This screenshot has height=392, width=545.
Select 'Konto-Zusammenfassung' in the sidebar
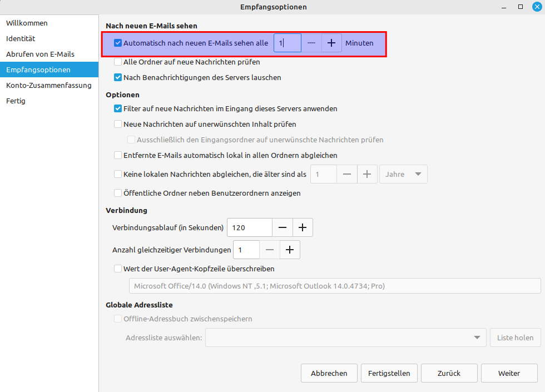pos(49,86)
